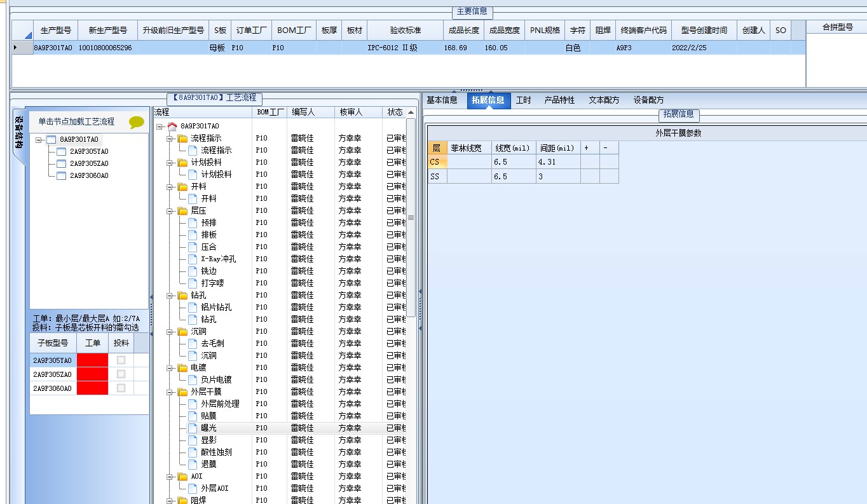Click the SS row 线宽 cell 6.5
This screenshot has height=504, width=867.
tap(514, 177)
